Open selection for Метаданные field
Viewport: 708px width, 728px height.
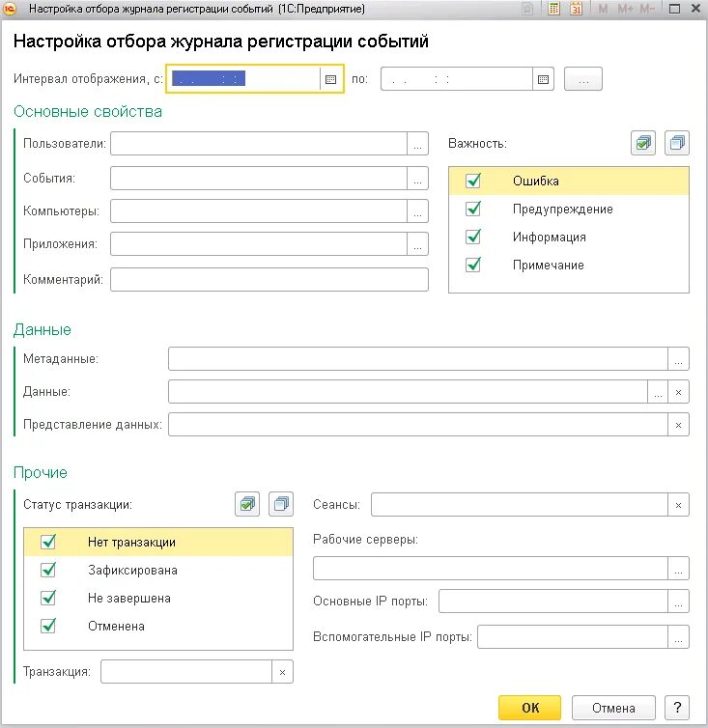click(x=678, y=359)
